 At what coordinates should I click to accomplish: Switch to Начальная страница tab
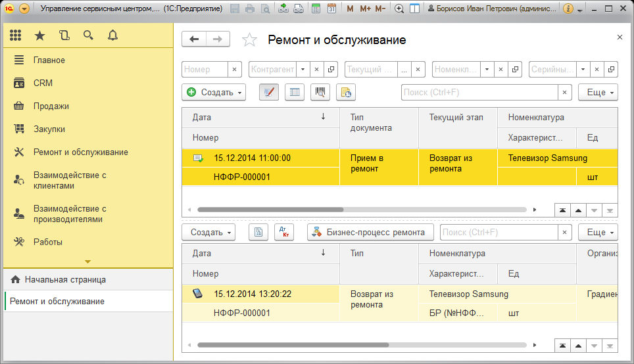64,279
